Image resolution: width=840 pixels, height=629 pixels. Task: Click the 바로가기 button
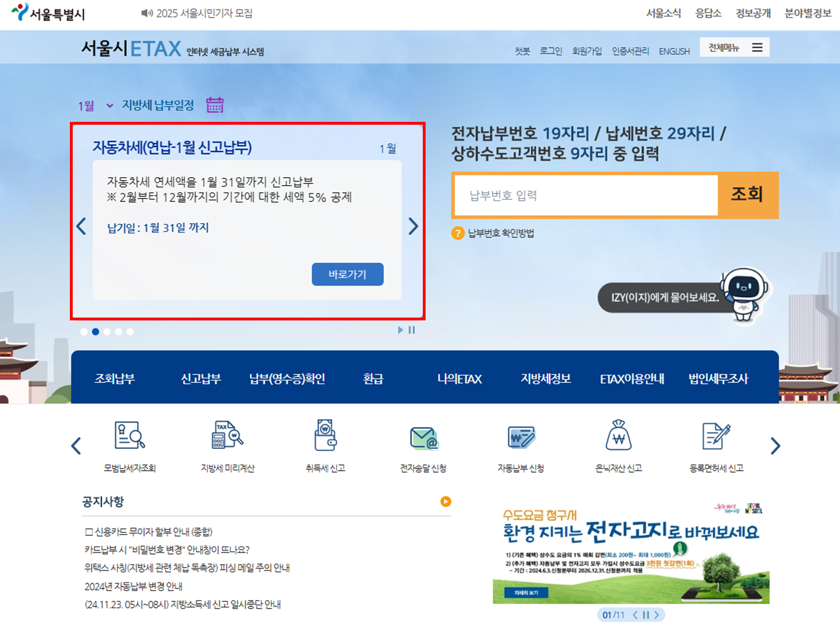tap(347, 274)
